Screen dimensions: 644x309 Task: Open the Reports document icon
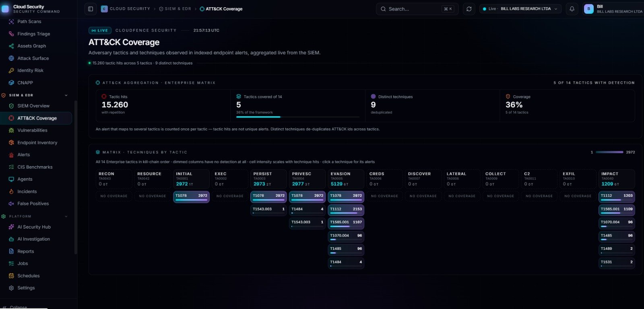11,251
